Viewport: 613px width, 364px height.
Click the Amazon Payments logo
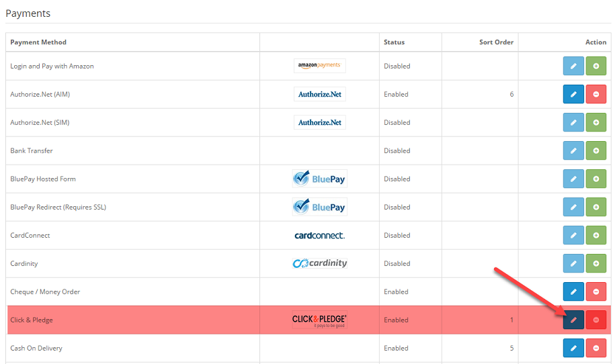tap(319, 66)
